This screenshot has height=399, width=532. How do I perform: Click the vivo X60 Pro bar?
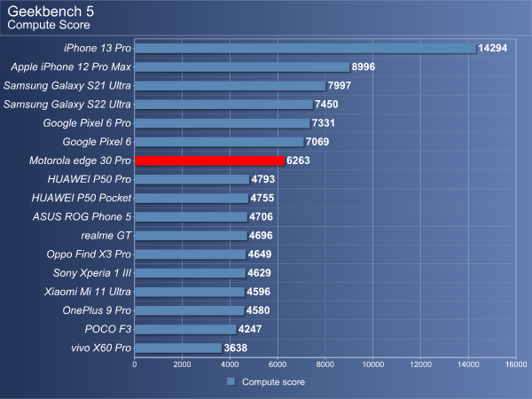click(x=178, y=348)
